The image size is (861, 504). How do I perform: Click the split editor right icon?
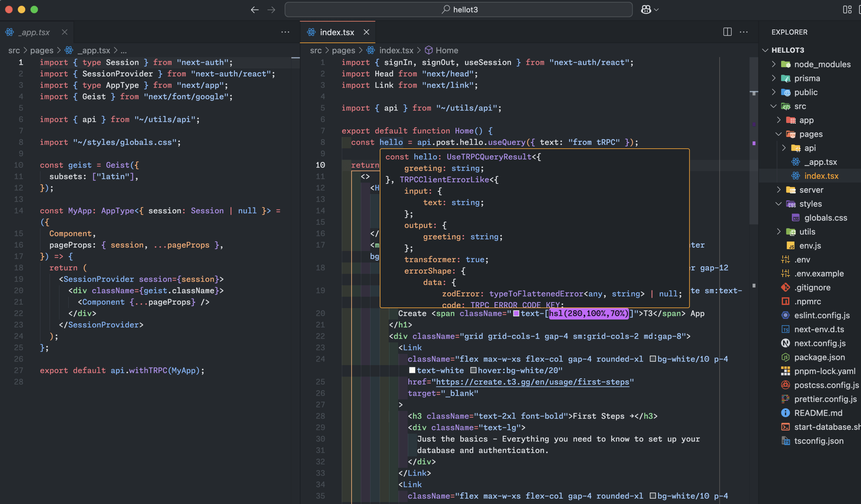point(727,32)
